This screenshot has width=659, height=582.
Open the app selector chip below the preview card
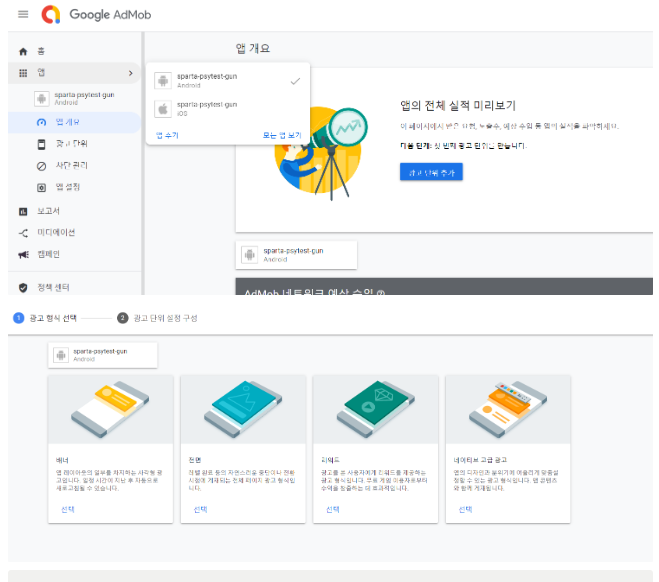click(x=296, y=255)
